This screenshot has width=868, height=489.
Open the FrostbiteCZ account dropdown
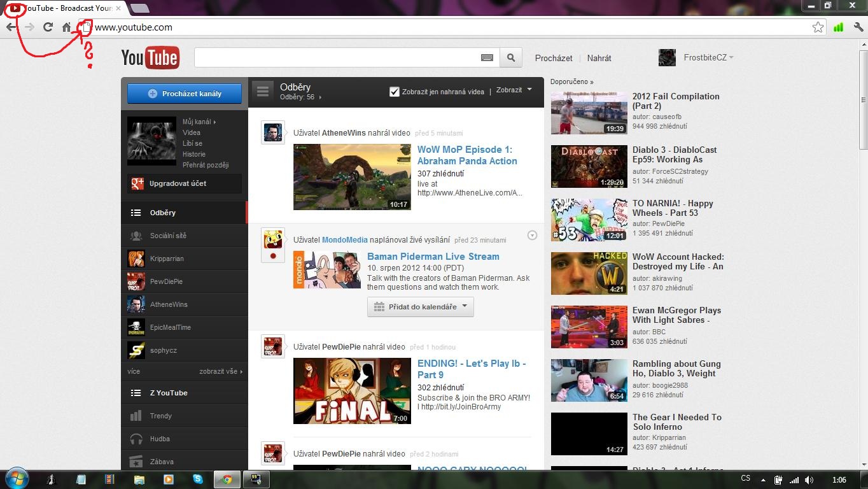[708, 57]
